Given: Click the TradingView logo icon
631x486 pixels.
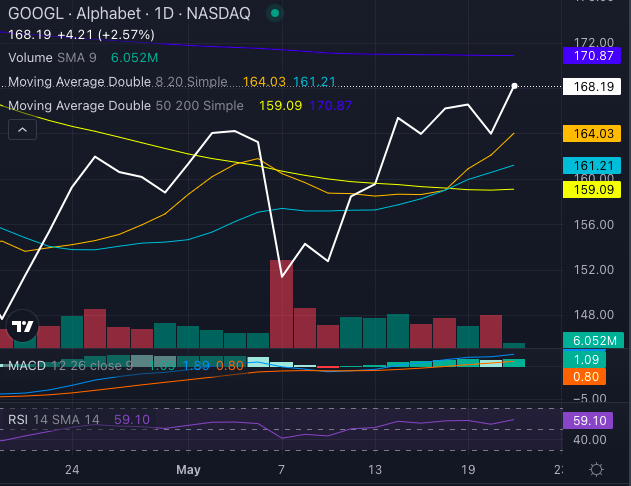Looking at the screenshot, I should click(23, 326).
